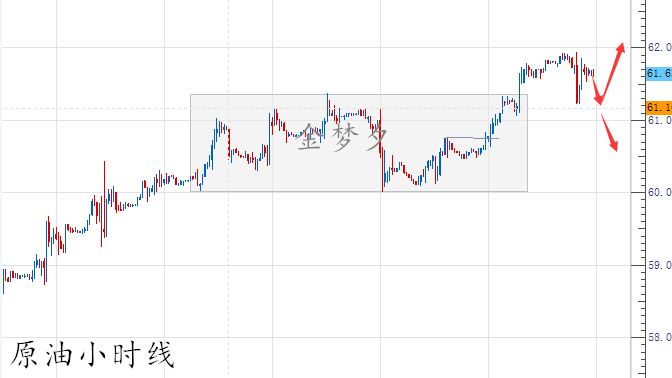Click the tall red spike candle above 60.0
This screenshot has width=672, height=378.
tap(103, 204)
